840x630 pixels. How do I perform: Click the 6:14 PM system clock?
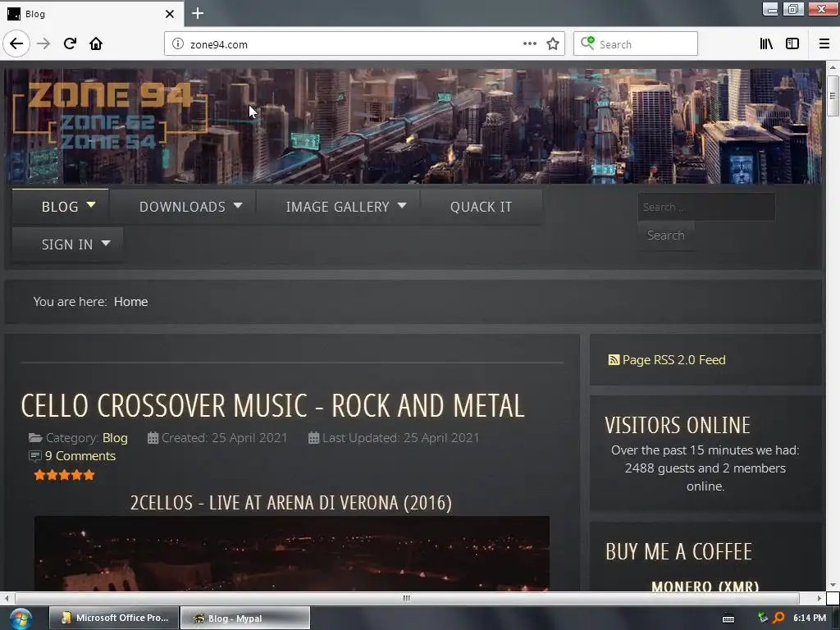pyautogui.click(x=810, y=618)
